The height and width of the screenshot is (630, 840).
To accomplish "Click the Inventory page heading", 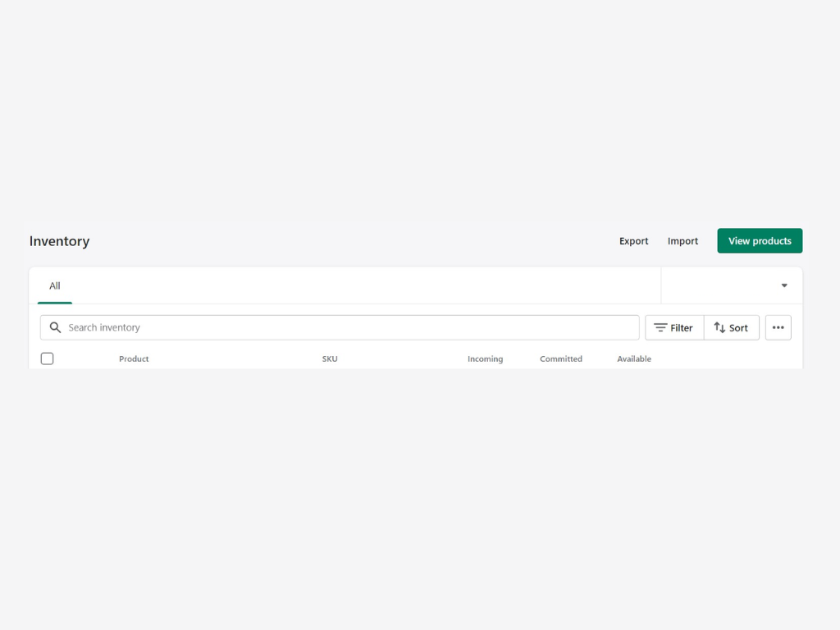I will click(59, 242).
